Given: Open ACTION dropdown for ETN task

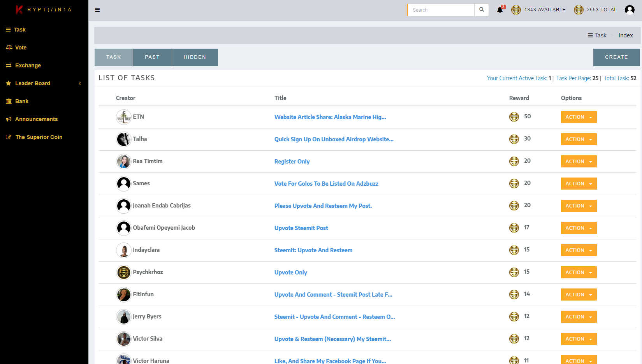Looking at the screenshot, I should (x=579, y=117).
